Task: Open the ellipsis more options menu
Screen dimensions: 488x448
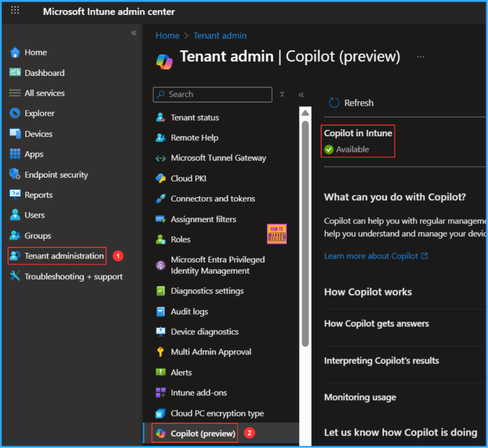Action: point(420,57)
